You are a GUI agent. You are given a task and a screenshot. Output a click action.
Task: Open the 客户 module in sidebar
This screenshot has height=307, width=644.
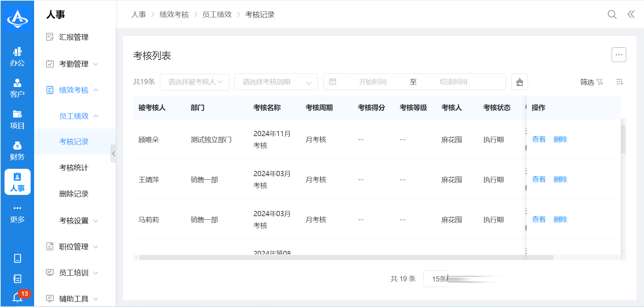pyautogui.click(x=17, y=88)
